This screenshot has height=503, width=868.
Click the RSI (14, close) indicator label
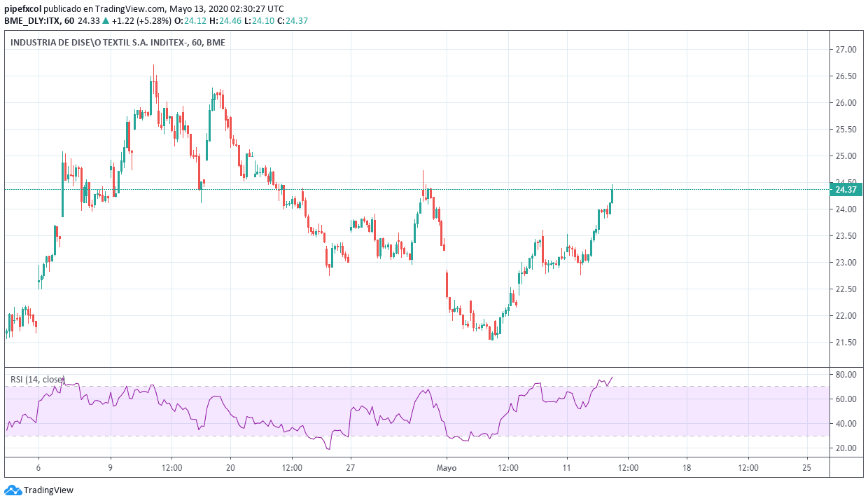point(38,380)
